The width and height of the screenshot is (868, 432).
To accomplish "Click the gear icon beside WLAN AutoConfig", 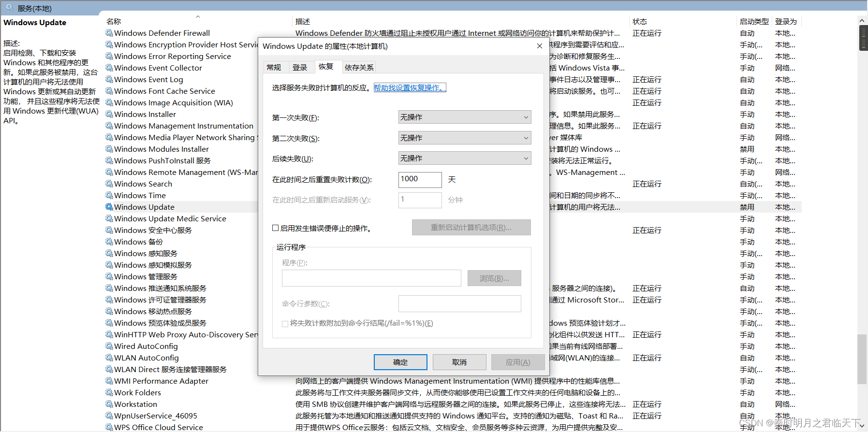I will [109, 358].
